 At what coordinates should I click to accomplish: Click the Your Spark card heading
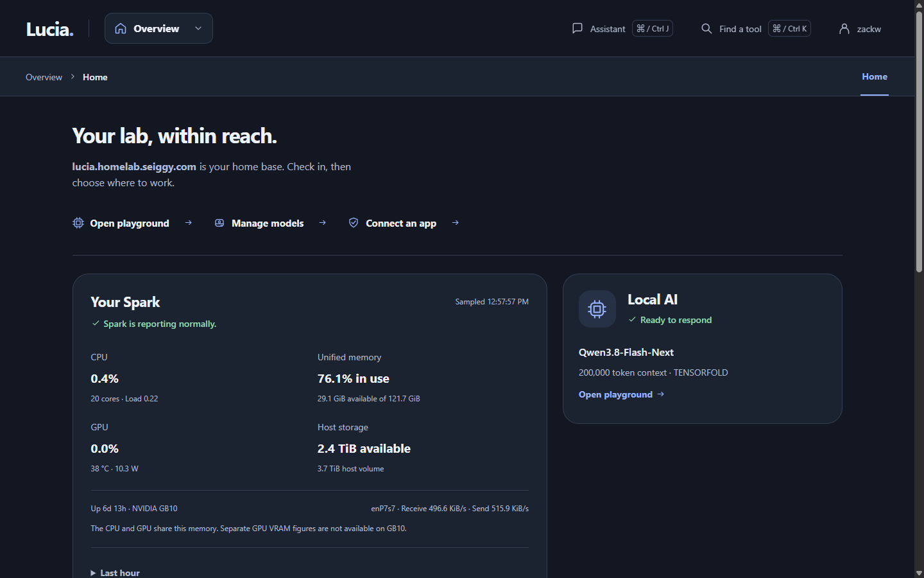pyautogui.click(x=125, y=302)
